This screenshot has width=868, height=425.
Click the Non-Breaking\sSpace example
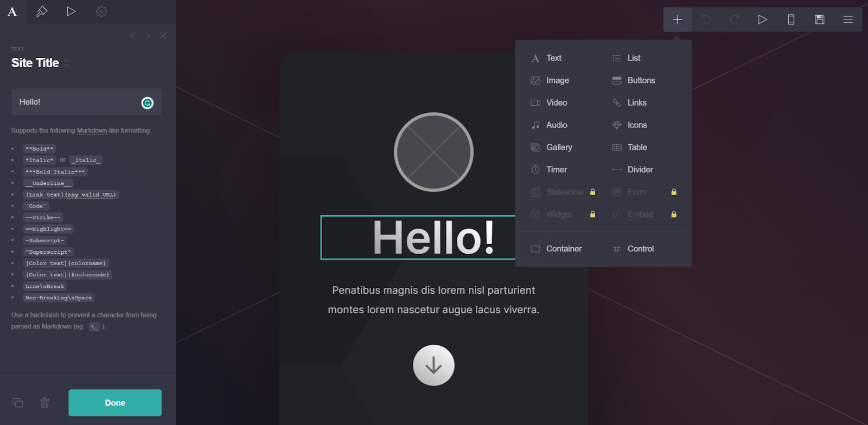pyautogui.click(x=59, y=298)
